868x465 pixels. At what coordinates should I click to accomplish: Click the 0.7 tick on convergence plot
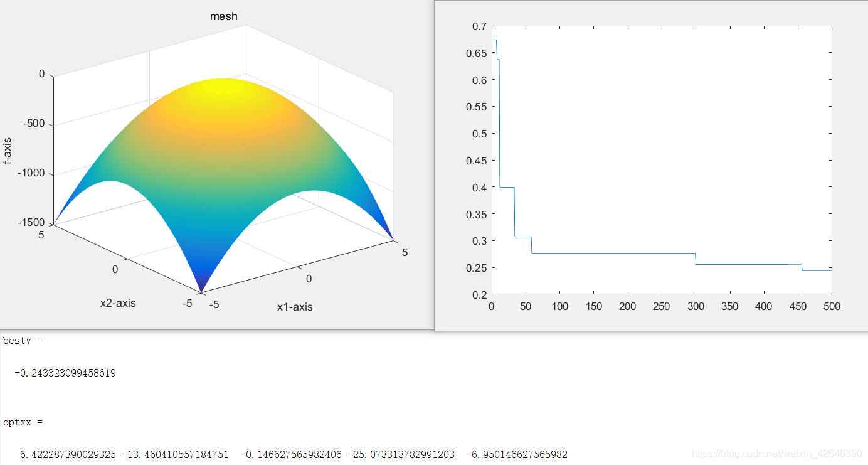[x=480, y=26]
